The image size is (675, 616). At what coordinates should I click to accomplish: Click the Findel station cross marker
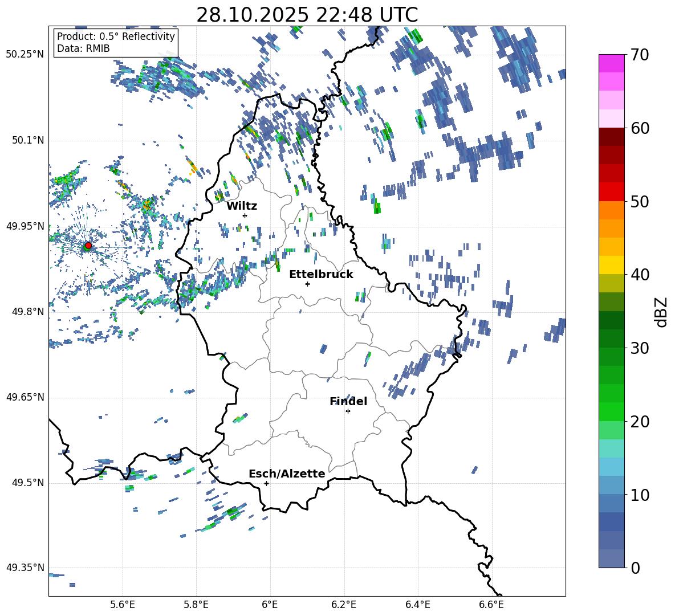point(348,411)
